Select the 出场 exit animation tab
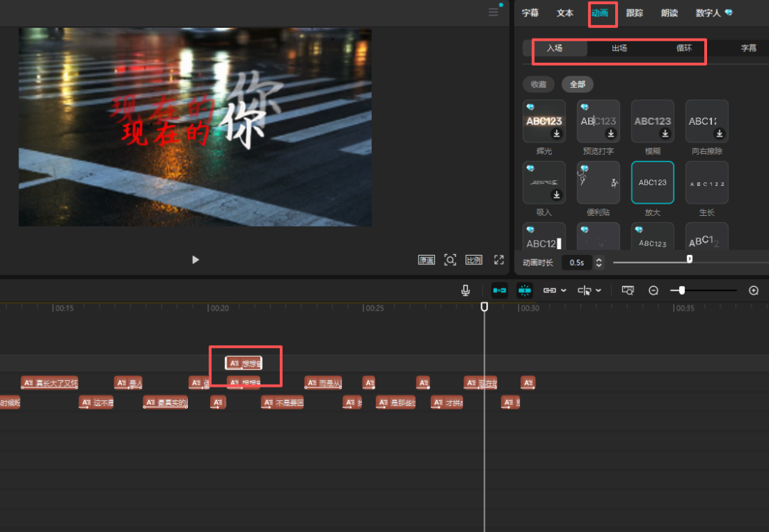 point(619,48)
